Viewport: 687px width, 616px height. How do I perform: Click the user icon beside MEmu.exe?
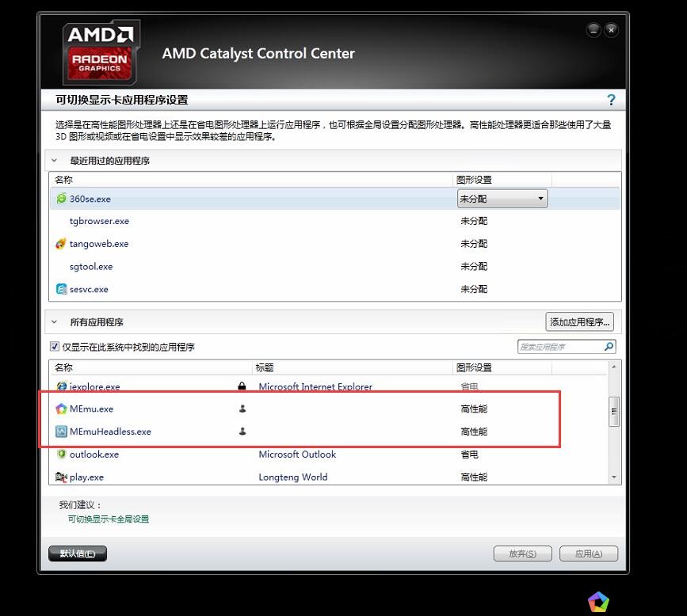242,409
